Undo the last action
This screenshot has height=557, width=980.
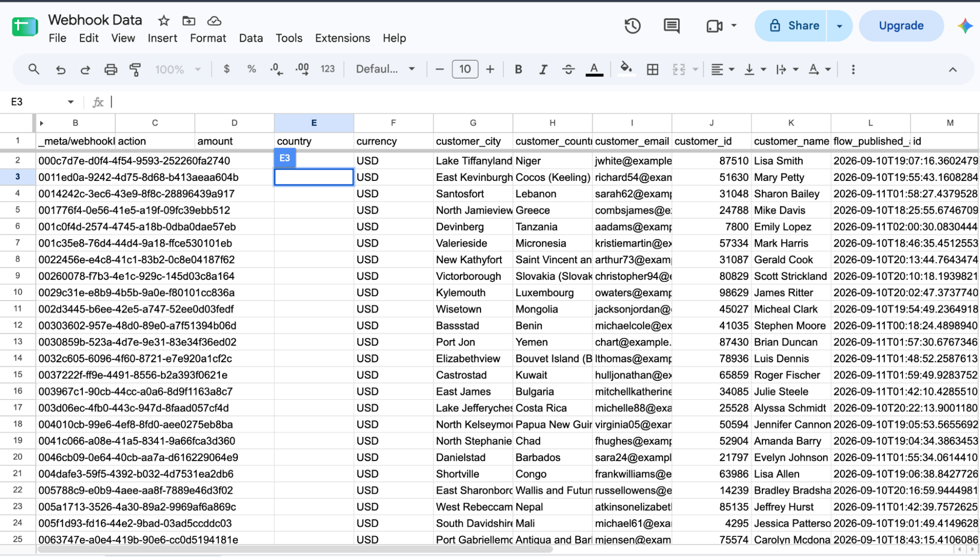[x=61, y=70]
